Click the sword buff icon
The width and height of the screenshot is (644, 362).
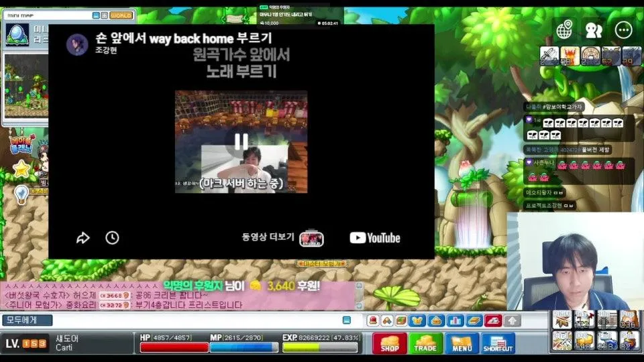(549, 56)
